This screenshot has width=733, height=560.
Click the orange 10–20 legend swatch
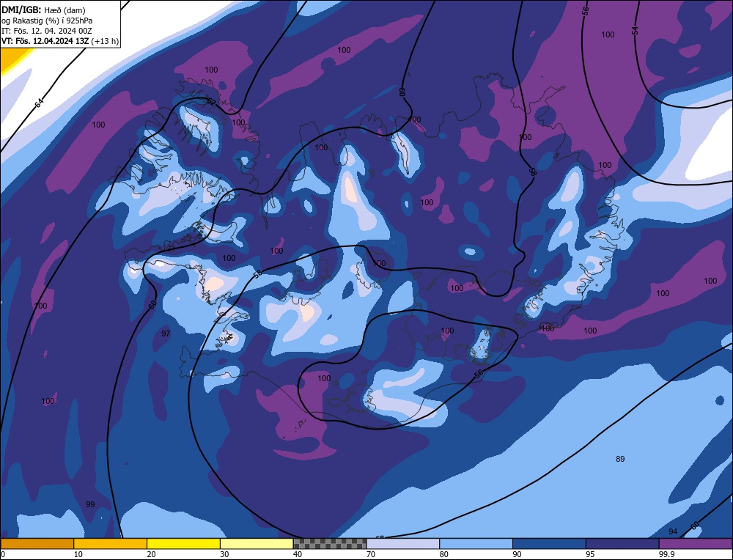tap(111, 544)
